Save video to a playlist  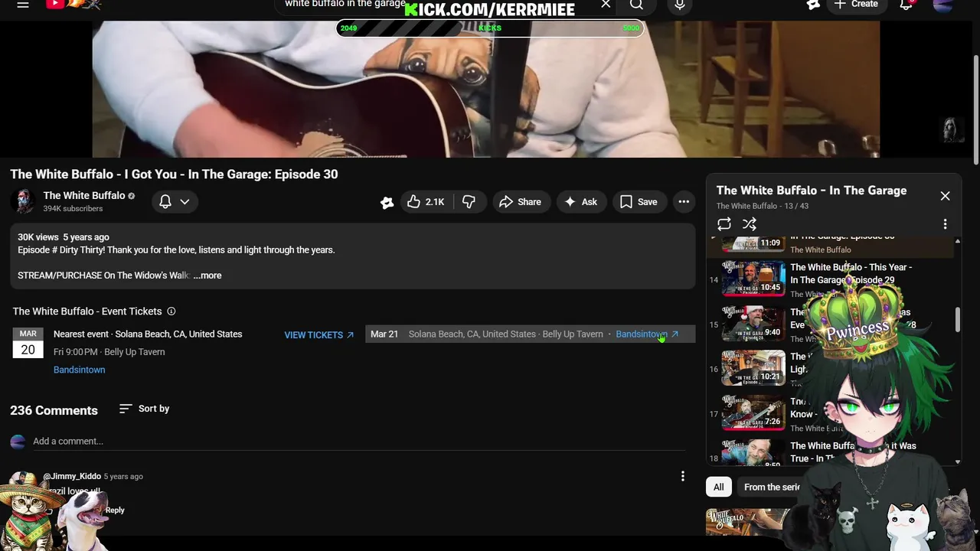pos(639,202)
